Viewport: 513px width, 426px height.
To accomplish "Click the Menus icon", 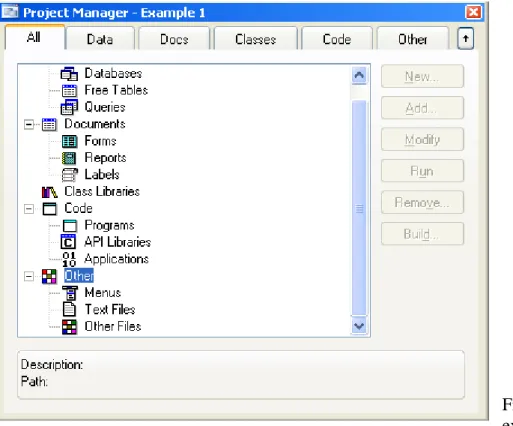I will [x=70, y=293].
